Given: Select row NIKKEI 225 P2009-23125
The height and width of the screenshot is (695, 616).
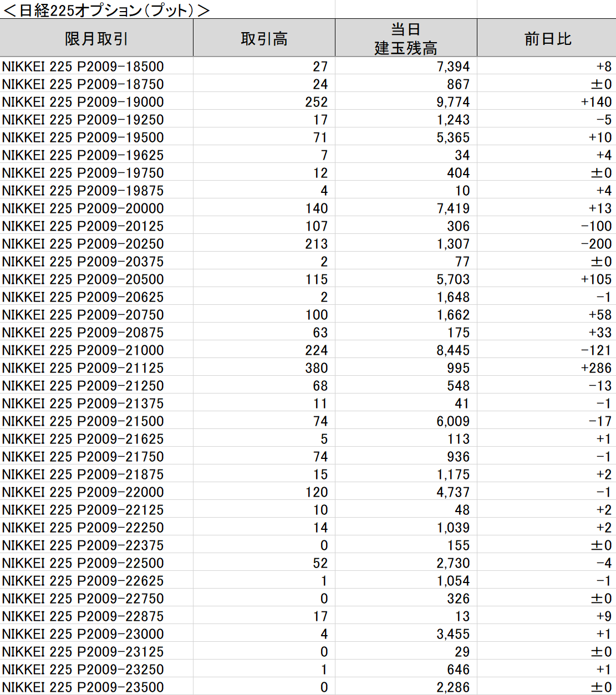Looking at the screenshot, I should coord(308,651).
